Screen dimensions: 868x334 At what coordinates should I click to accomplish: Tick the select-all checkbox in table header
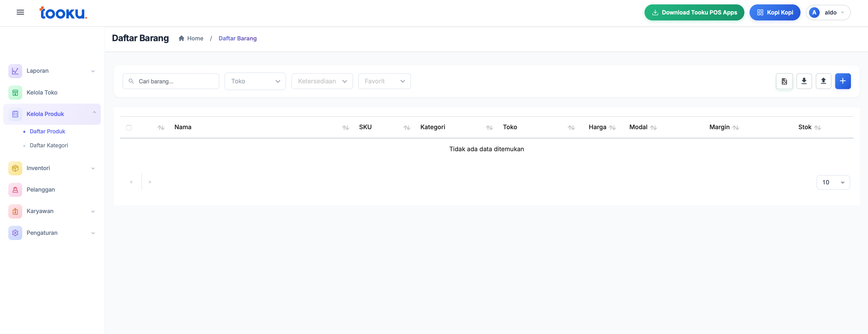click(x=129, y=128)
